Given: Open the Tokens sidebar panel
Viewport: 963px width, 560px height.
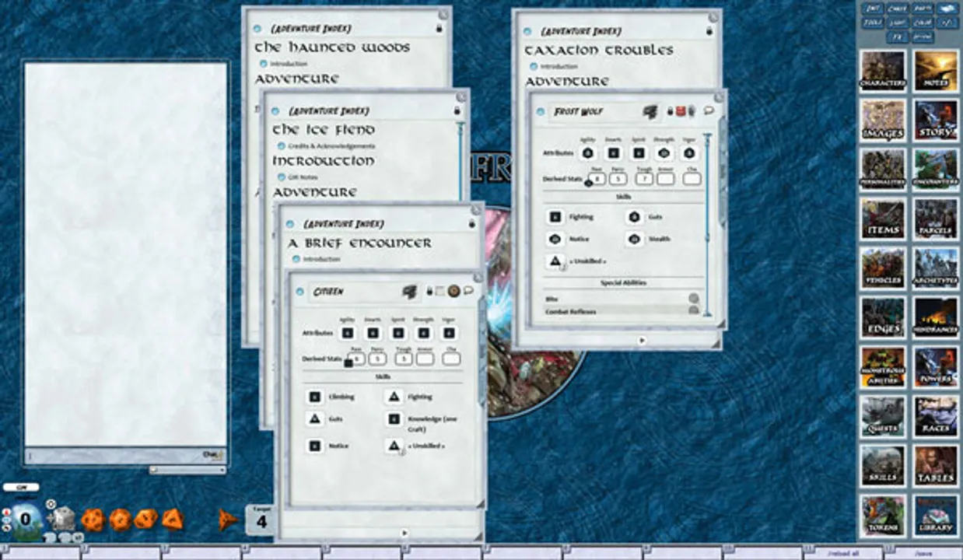Looking at the screenshot, I should [883, 515].
